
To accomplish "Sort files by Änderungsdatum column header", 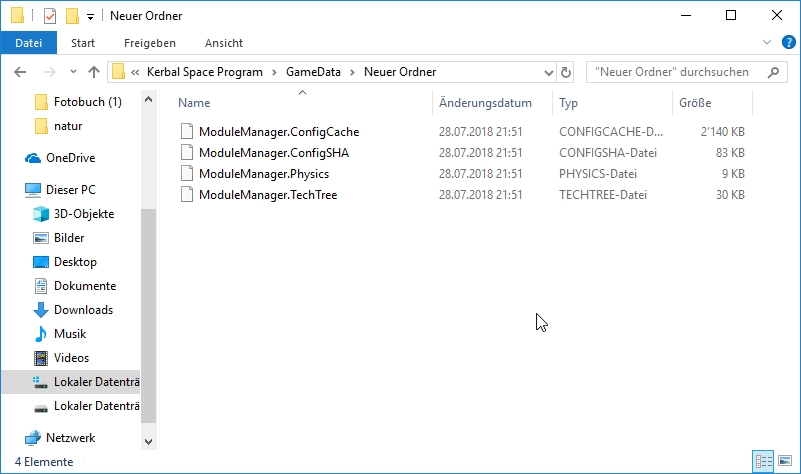I will pos(485,103).
